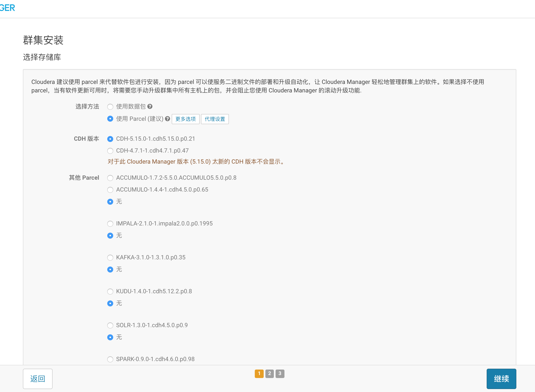Viewport: 535px width, 392px height.
Task: Select the 使用 Parcel (建议) radio option
Action: pyautogui.click(x=110, y=119)
